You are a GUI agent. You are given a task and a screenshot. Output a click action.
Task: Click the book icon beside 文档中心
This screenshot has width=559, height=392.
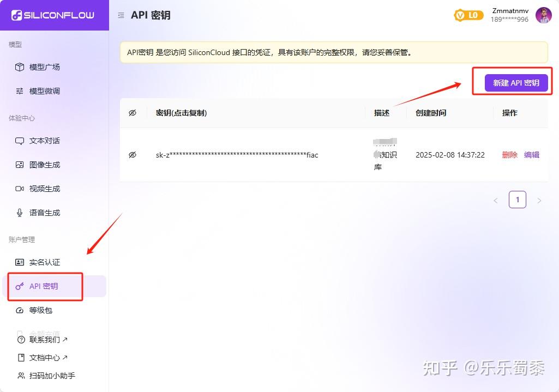(21, 358)
